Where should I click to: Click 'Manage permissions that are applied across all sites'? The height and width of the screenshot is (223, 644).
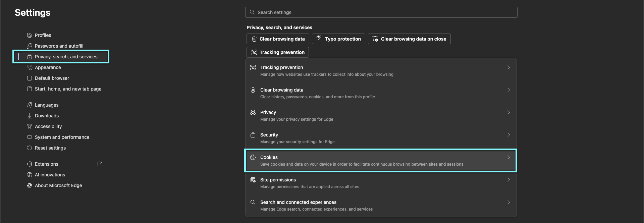310,187
